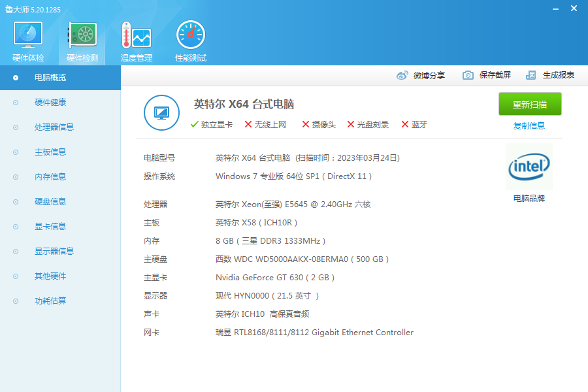
Task: Click the Windows 7 专业版 operating system value
Action: (293, 176)
